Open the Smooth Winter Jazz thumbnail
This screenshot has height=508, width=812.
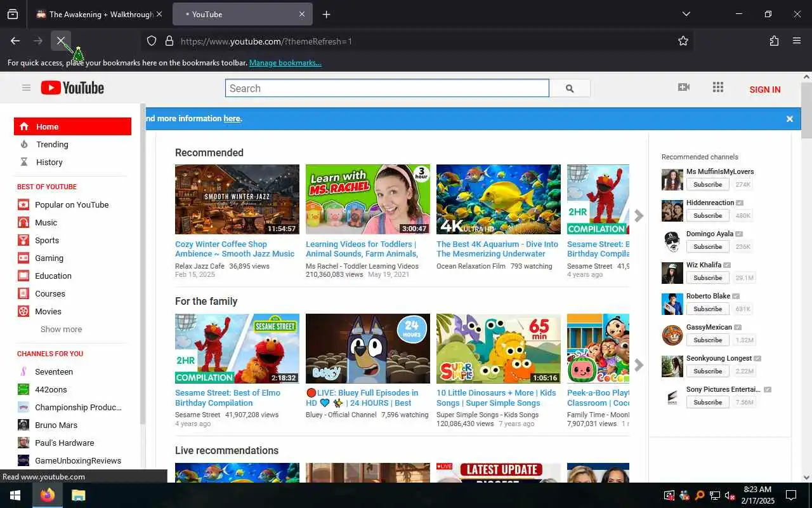point(237,199)
